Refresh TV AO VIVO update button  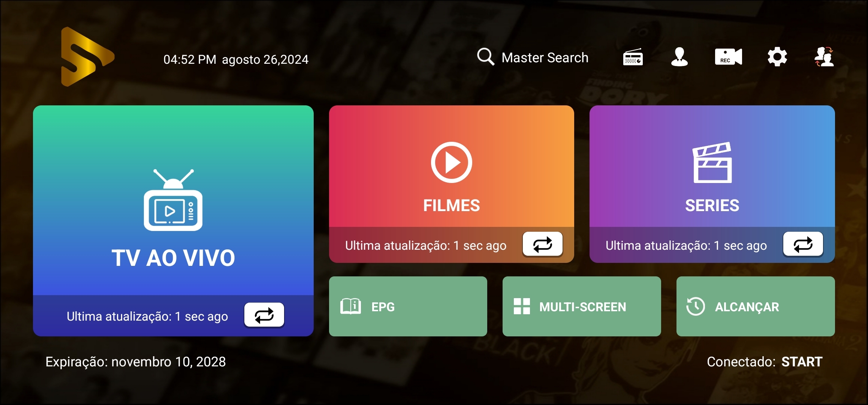[264, 315]
